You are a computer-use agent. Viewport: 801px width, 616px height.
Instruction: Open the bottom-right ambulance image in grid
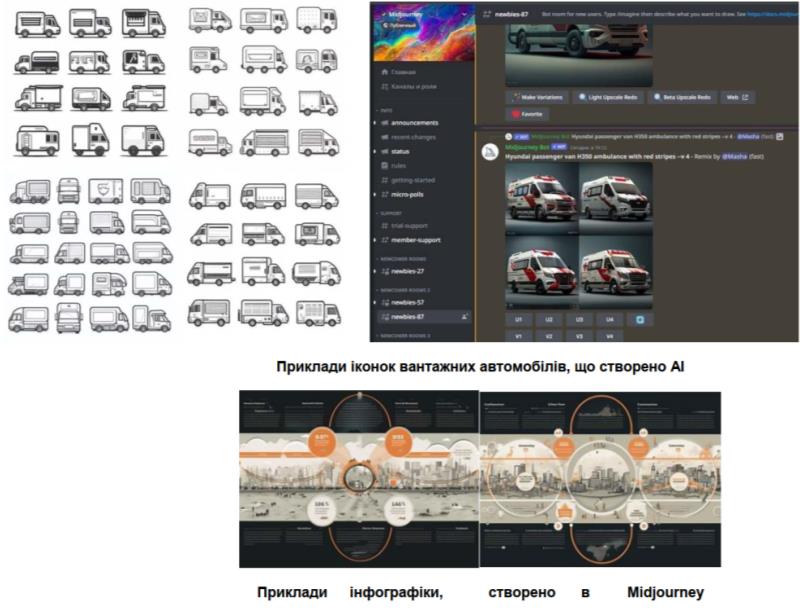(x=616, y=272)
